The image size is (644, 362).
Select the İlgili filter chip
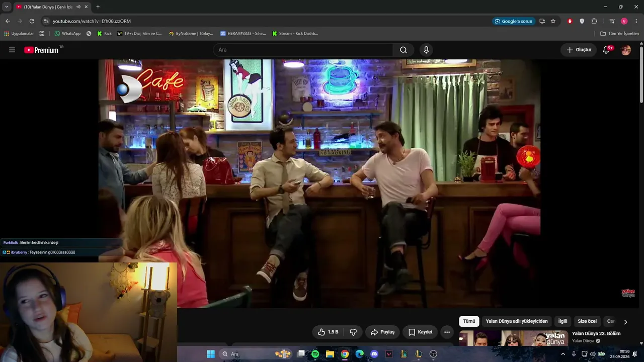pos(562,321)
